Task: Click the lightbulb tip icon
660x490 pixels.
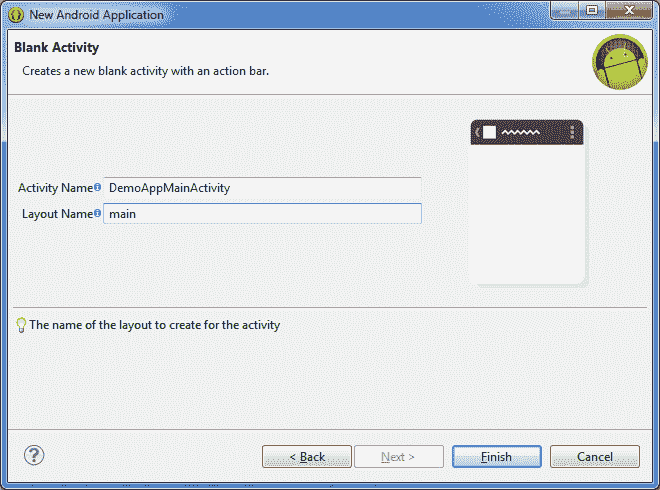Action: click(x=21, y=325)
